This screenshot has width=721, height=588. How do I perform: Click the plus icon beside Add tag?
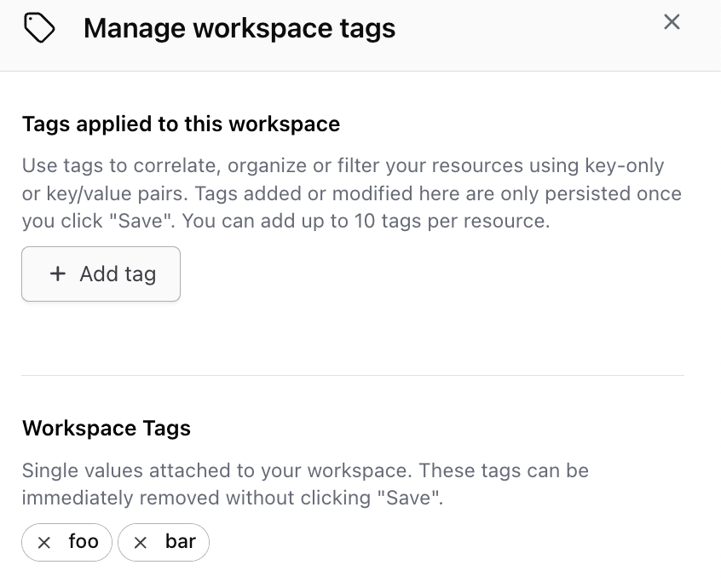[58, 274]
